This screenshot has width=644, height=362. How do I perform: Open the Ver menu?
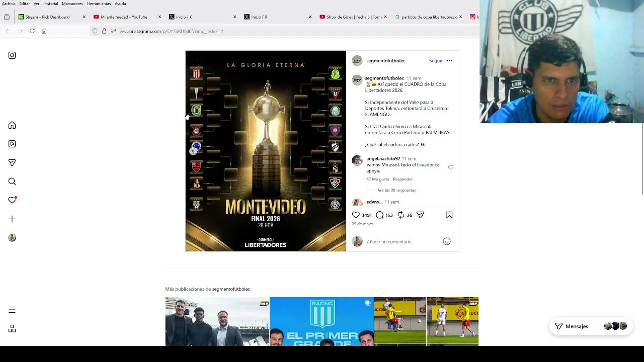[36, 4]
